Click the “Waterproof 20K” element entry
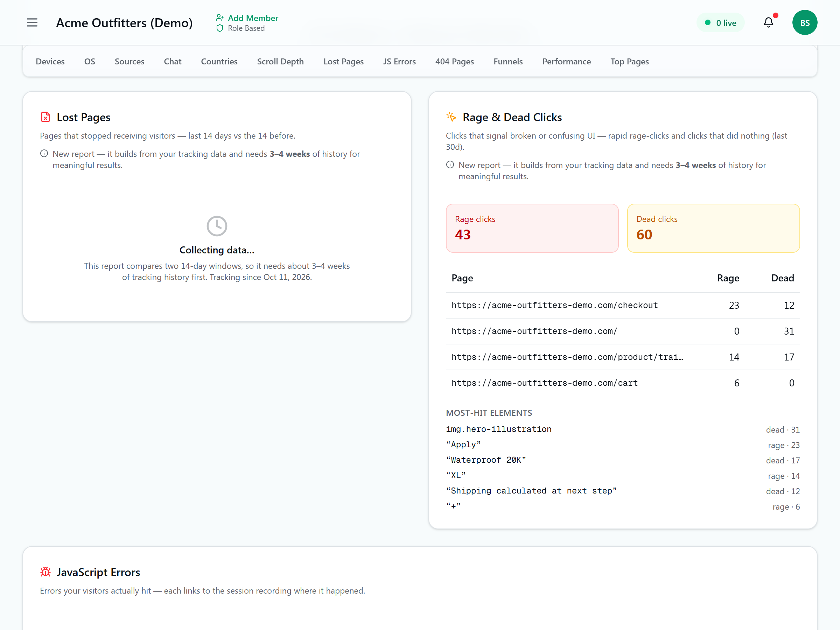The image size is (840, 630). (x=623, y=460)
